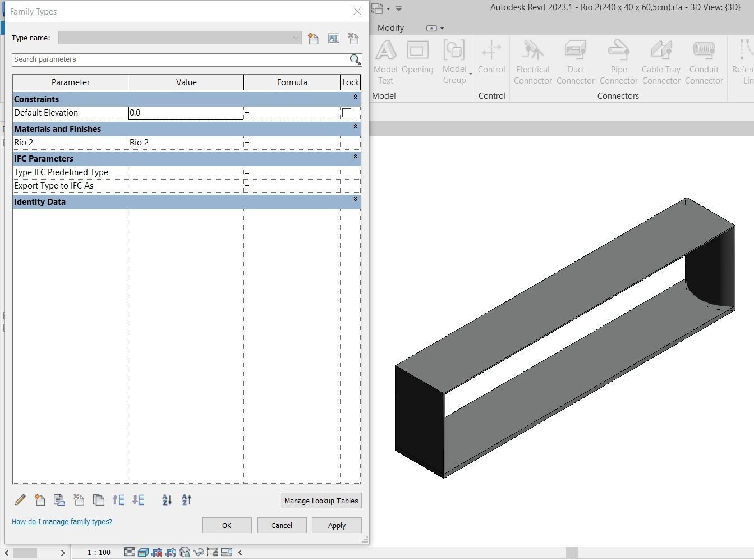
Task: Sort parameters in descending order
Action: 186,499
